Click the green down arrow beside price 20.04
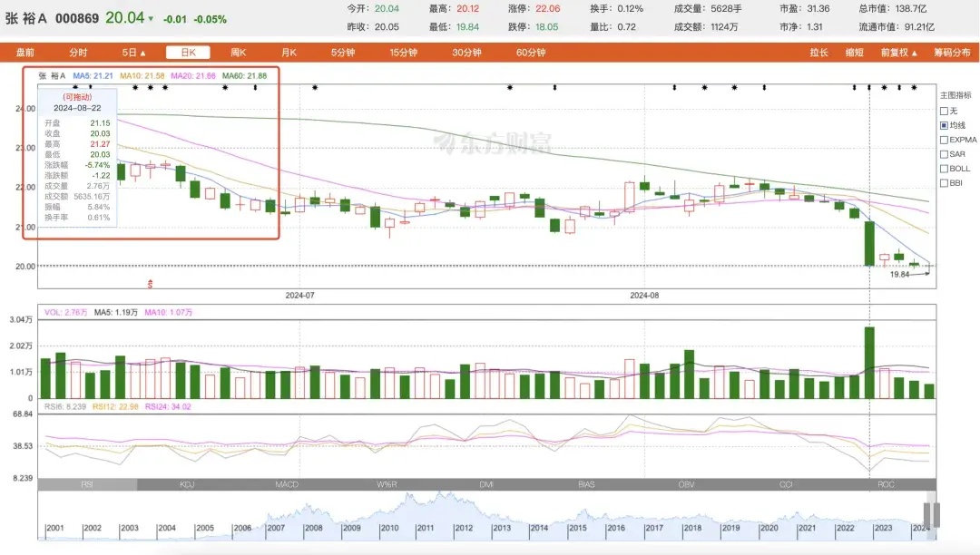This screenshot has width=980, height=555. 151,19
